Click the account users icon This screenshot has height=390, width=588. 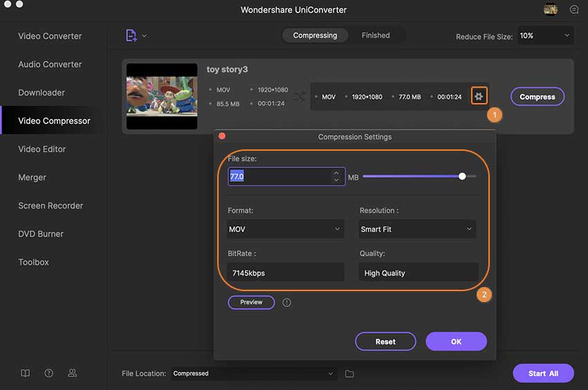[x=73, y=373]
